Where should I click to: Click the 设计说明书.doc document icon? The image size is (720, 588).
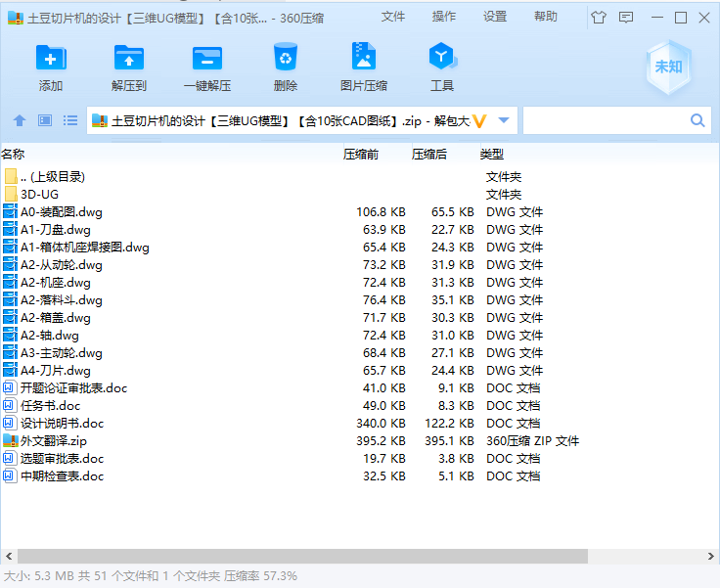click(9, 423)
